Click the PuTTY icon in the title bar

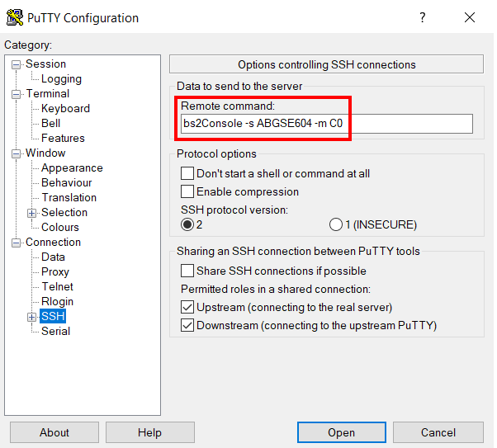point(14,17)
